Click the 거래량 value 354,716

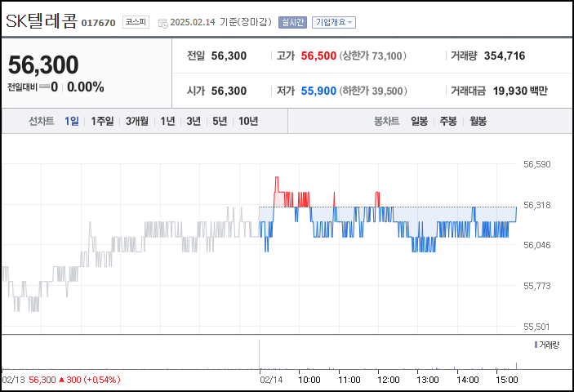click(505, 56)
